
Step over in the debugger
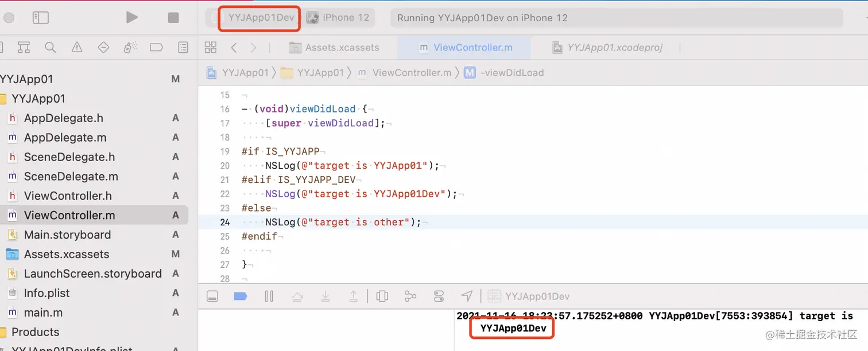tap(297, 297)
